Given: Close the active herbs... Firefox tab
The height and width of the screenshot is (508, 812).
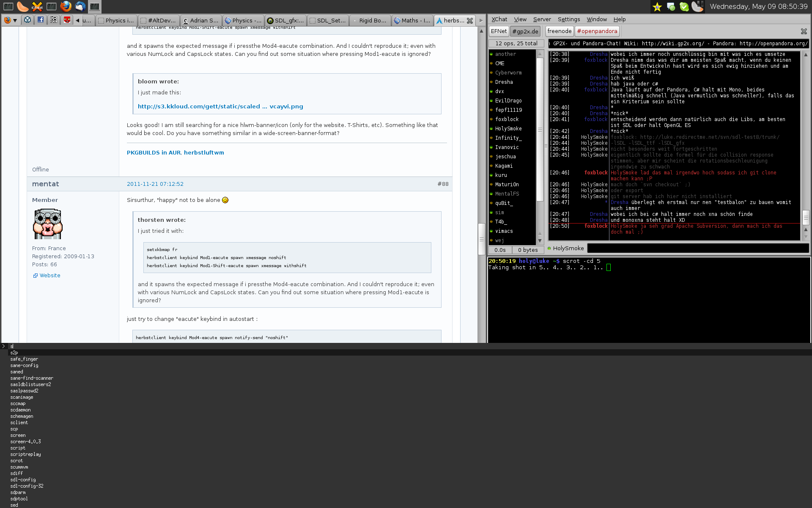Looking at the screenshot, I should 469,20.
